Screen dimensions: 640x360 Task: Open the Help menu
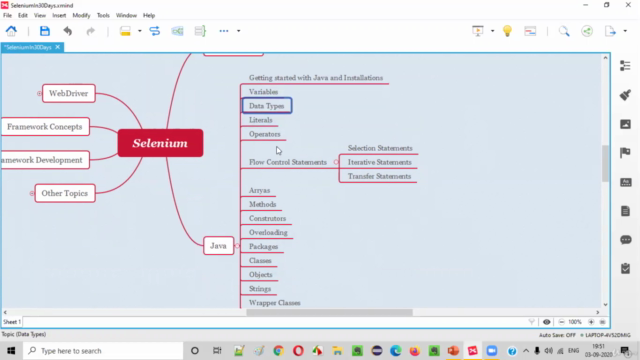coord(149,16)
